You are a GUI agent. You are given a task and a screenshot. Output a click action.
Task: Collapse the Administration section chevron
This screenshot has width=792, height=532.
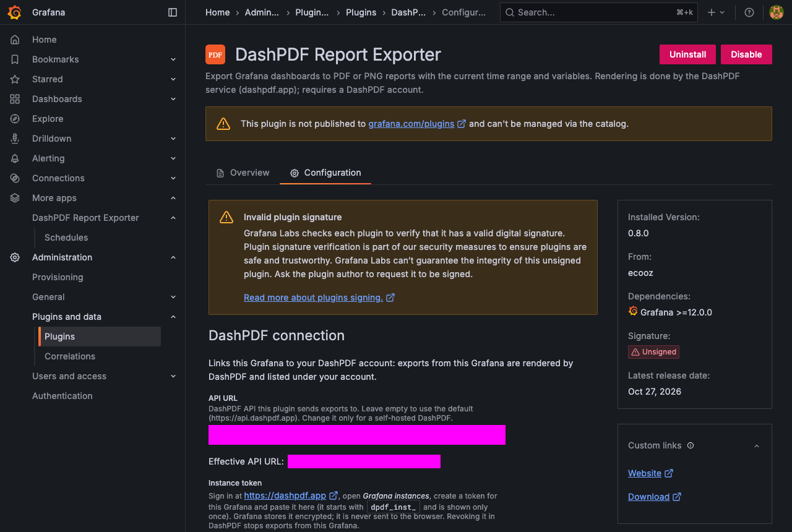click(173, 257)
